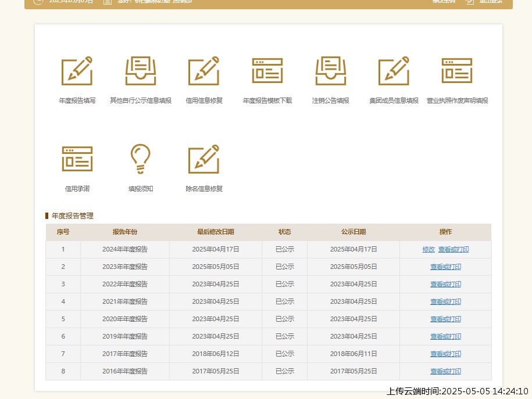Click last-modified date 2025年05月05日
Image resolution: width=532 pixels, height=399 pixels.
216,267
